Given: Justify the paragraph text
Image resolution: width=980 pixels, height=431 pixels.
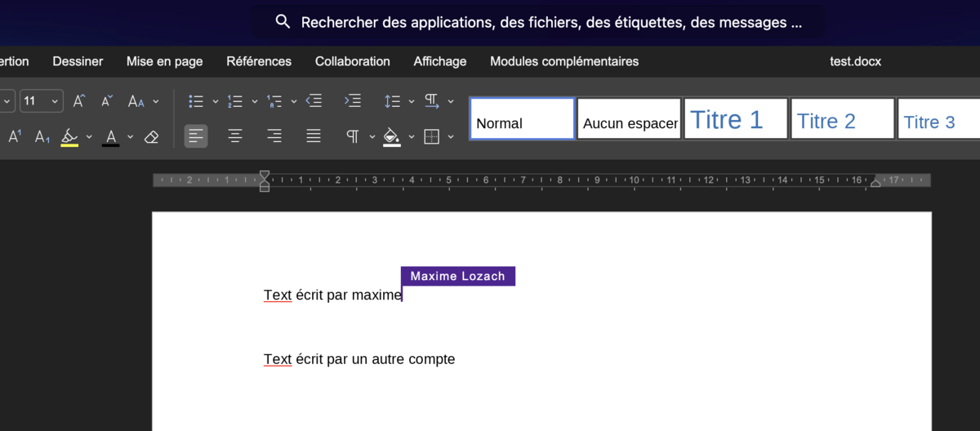Looking at the screenshot, I should tap(314, 136).
